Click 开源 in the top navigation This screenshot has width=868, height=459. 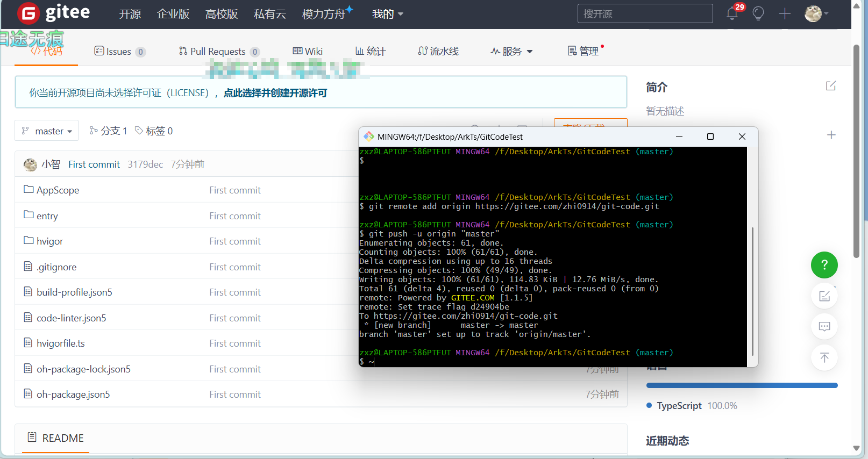(130, 14)
